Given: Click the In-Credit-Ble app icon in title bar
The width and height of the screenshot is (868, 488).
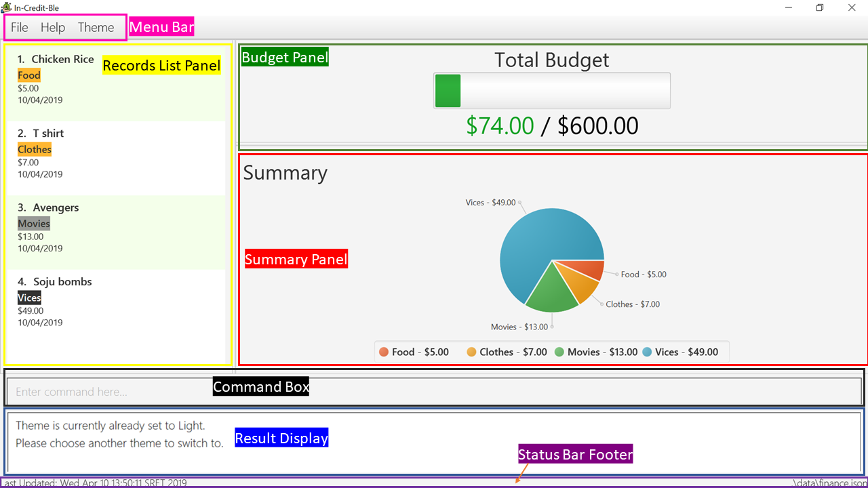Looking at the screenshot, I should click(6, 7).
